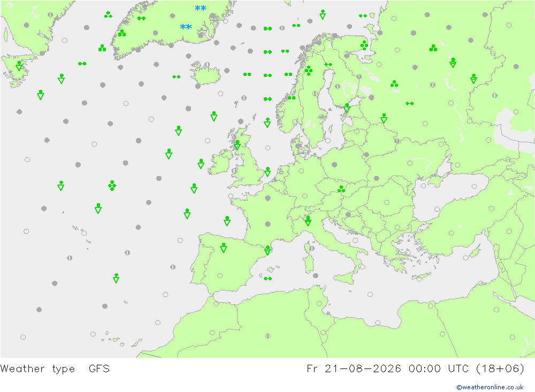Click the rain dots symbol near the Balearic Islands
The image size is (535, 392).
268,279
